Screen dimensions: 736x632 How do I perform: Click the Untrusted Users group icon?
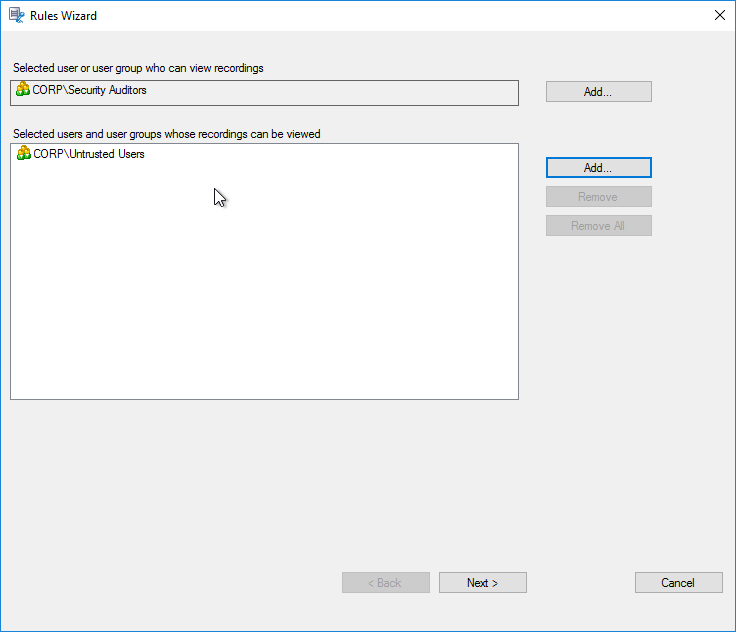(23, 154)
